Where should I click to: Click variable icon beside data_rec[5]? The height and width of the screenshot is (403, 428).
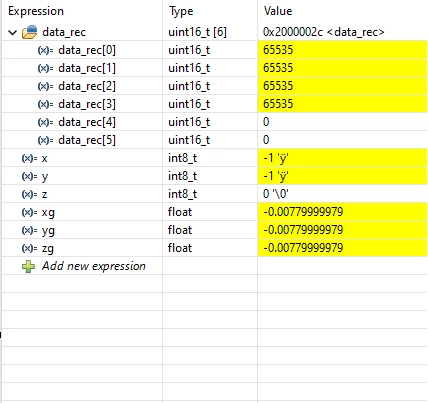[45, 140]
